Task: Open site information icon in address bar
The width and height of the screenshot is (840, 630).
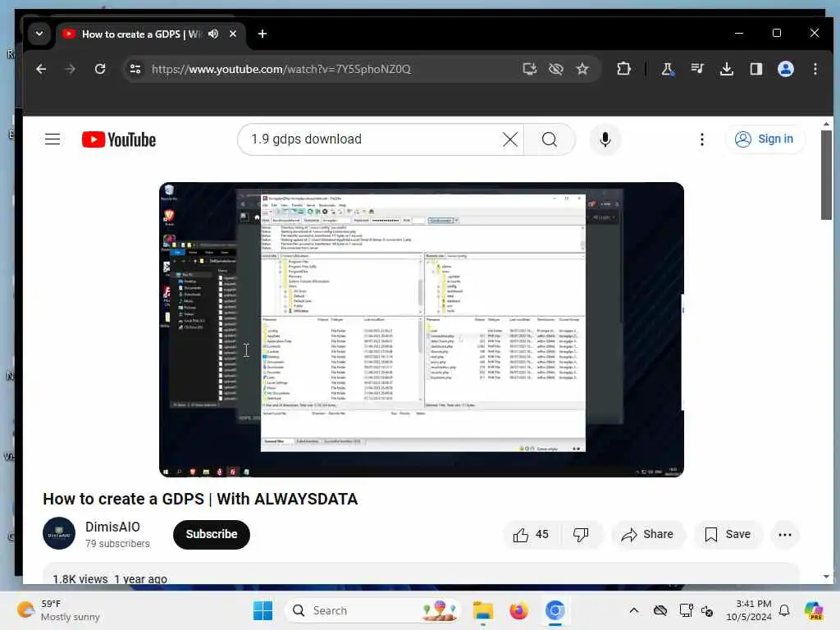Action: (135, 69)
